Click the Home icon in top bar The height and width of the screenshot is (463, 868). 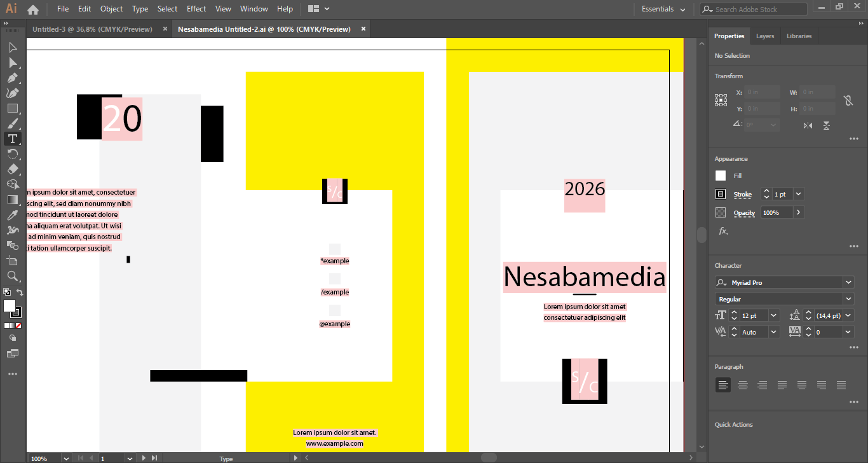(x=33, y=10)
